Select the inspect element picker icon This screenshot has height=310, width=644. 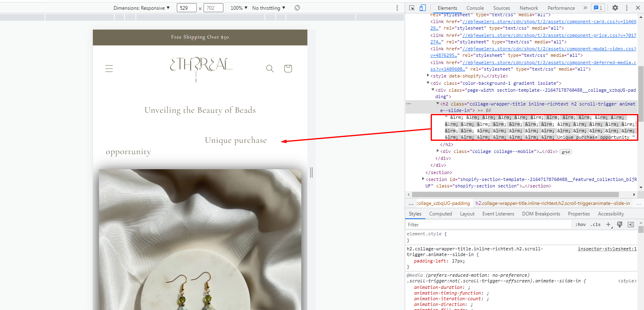pos(412,8)
